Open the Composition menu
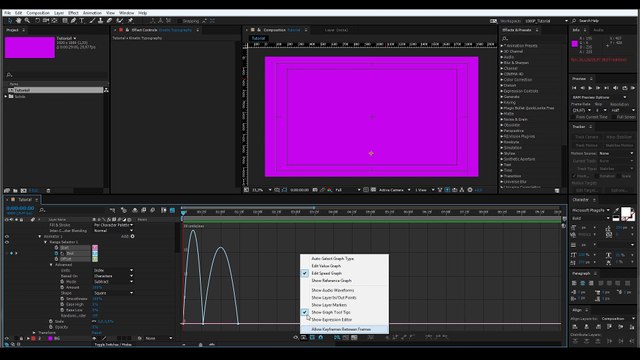Screen dimensions: 640x360 (38, 13)
